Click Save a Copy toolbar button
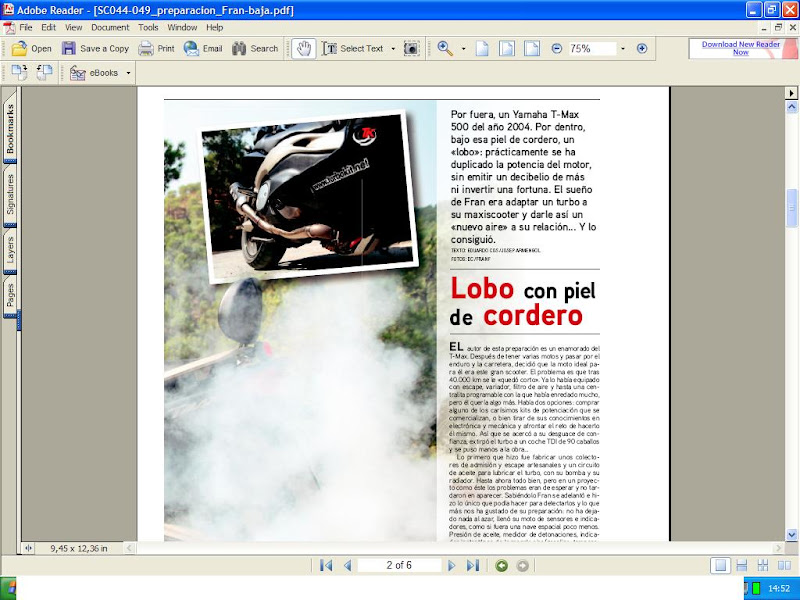This screenshot has width=800, height=600. pos(95,48)
